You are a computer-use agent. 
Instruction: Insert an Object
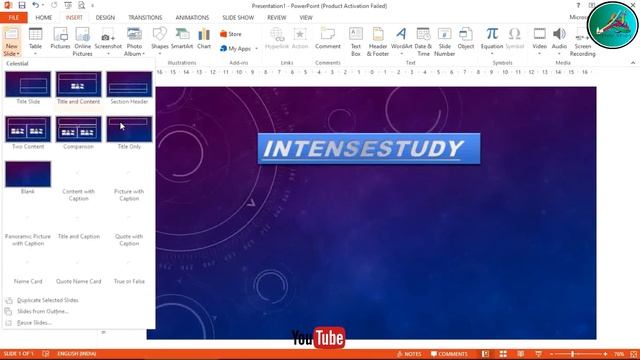click(x=466, y=38)
